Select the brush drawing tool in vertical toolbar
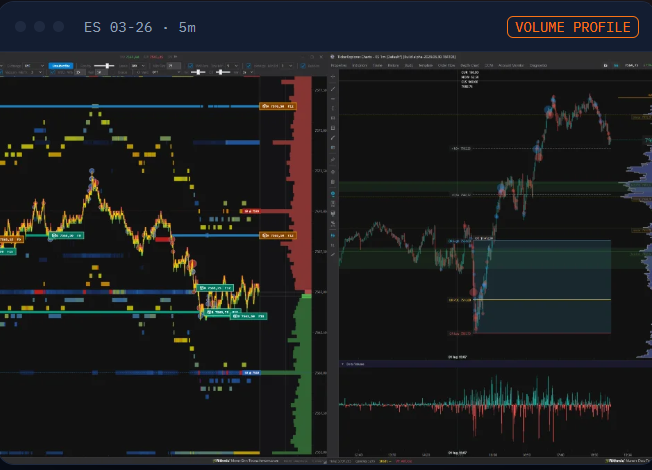Image resolution: width=652 pixels, height=470 pixels. [x=333, y=138]
